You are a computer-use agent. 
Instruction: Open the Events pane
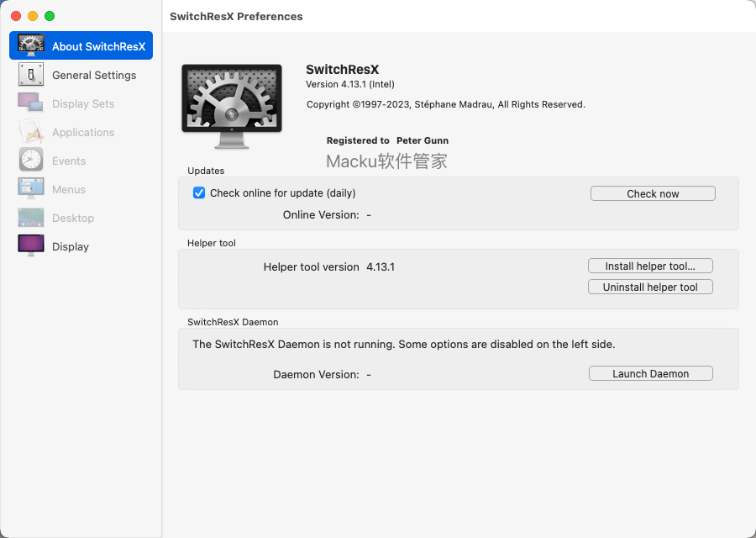point(69,161)
